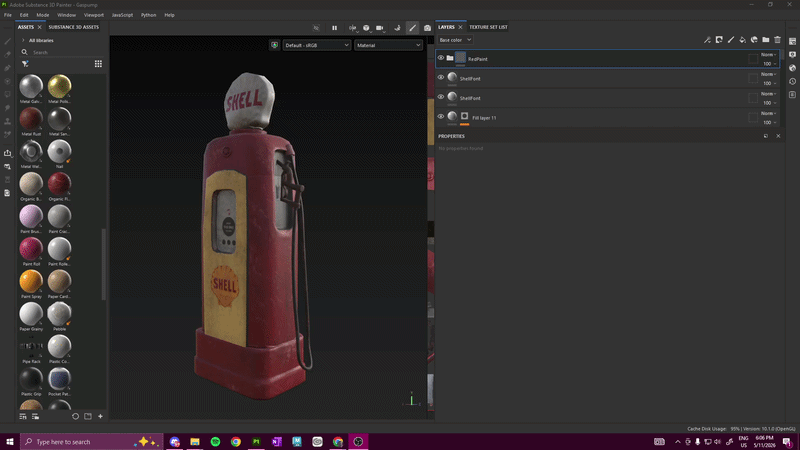This screenshot has height=450, width=800.
Task: Click the plus add asset icon in Assets
Action: 101,416
